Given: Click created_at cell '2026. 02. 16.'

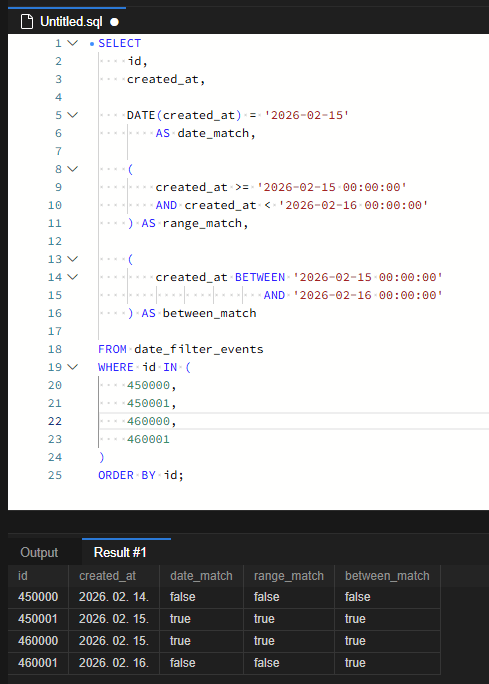Looking at the screenshot, I should point(114,663).
